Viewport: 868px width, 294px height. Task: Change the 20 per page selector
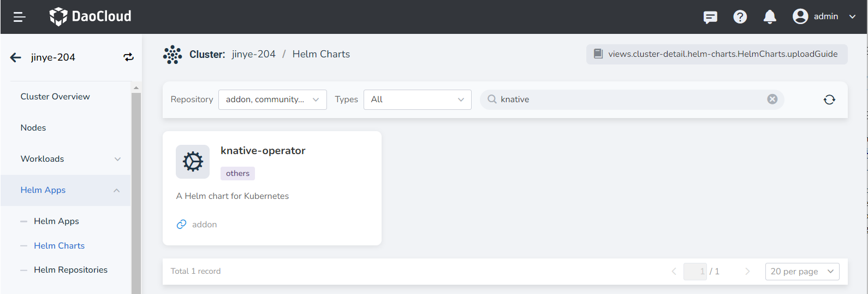tap(802, 272)
